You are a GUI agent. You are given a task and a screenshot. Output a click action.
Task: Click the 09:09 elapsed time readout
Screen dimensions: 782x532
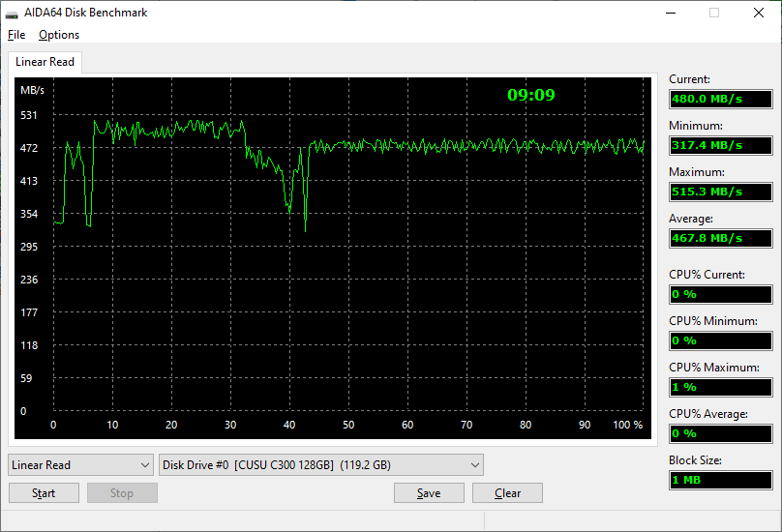coord(531,95)
